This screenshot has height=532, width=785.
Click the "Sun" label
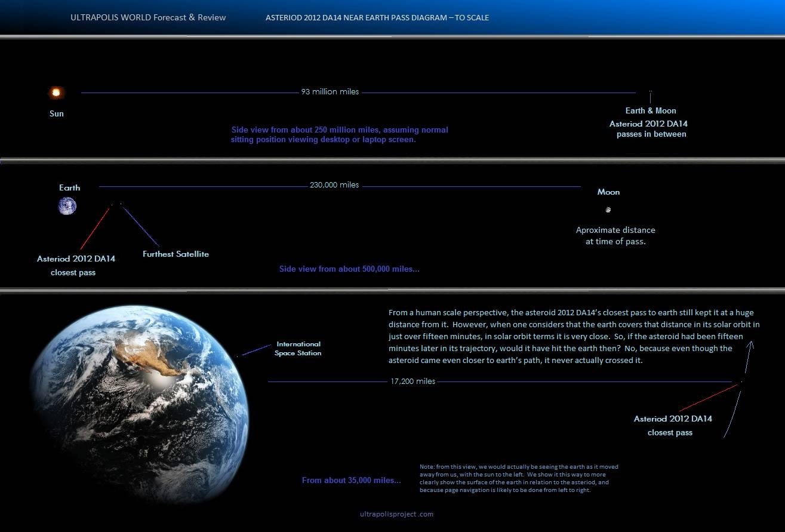[56, 113]
